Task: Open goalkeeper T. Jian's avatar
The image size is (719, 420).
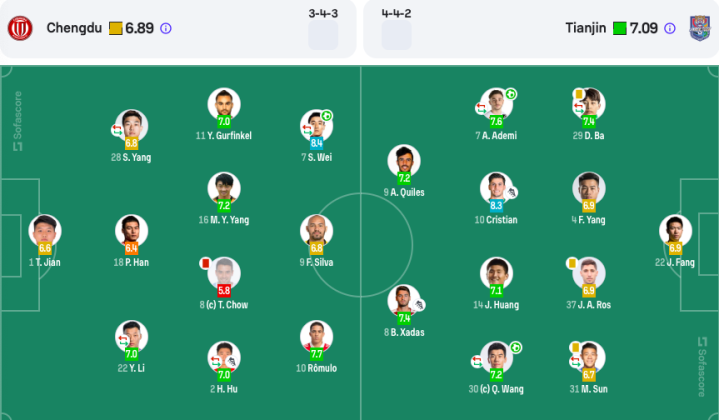Action: click(45, 231)
